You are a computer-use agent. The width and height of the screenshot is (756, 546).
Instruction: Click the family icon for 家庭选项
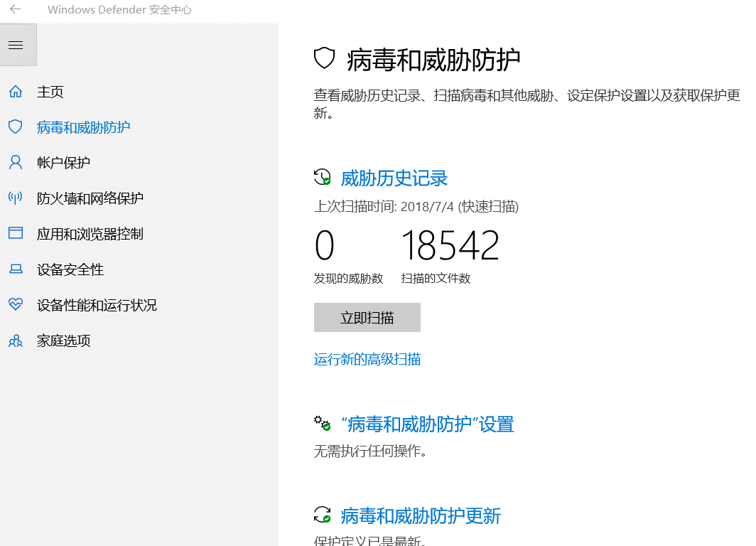(x=16, y=341)
